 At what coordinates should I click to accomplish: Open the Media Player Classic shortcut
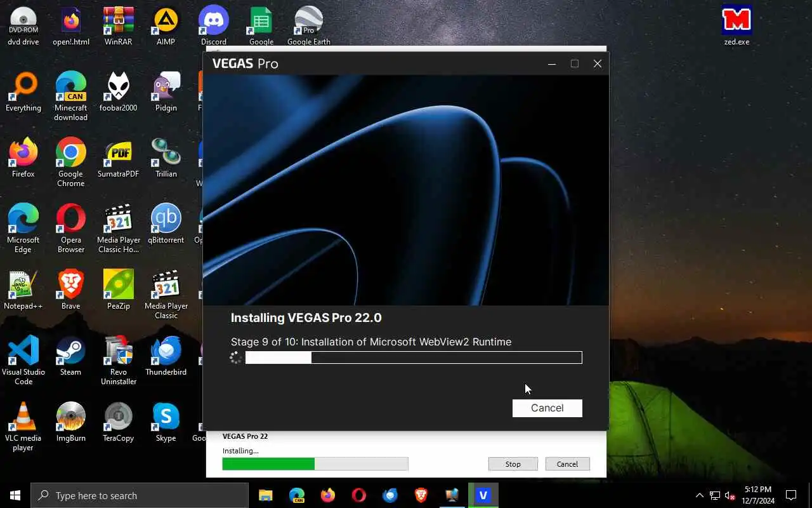click(166, 295)
